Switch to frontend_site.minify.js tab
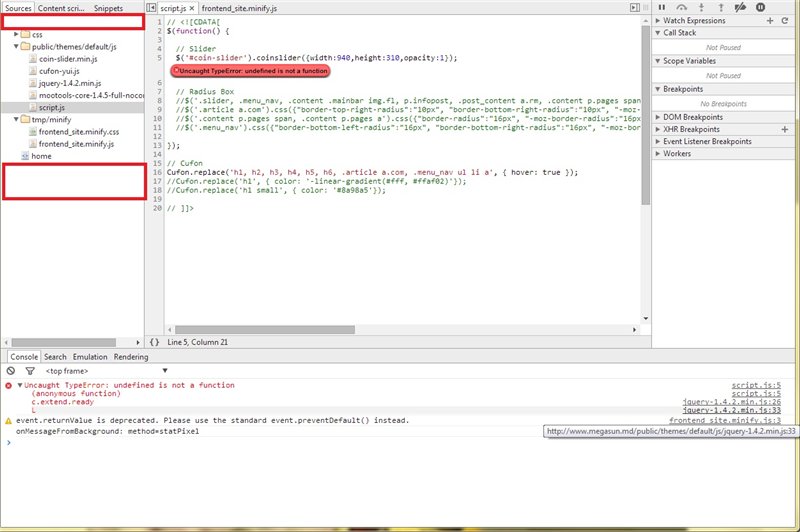The image size is (800, 532). 231,8
